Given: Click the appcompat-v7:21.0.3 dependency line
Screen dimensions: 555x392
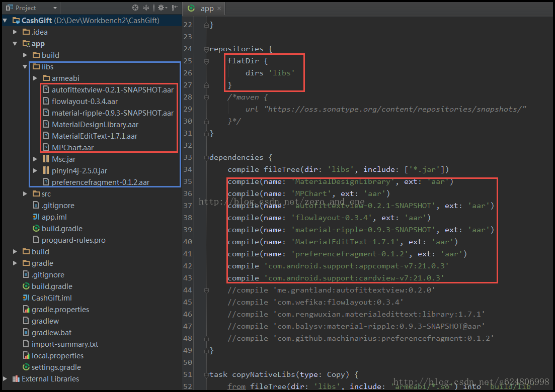Looking at the screenshot, I should [x=338, y=266].
